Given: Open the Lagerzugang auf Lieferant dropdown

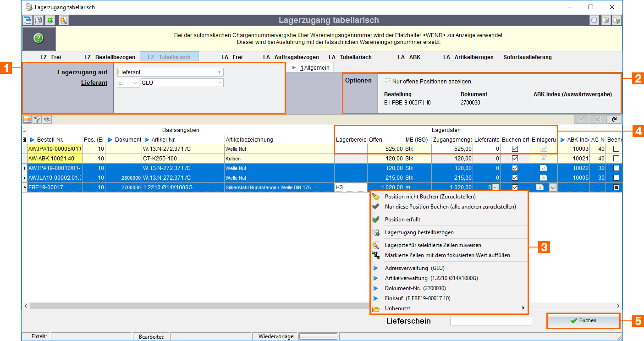Looking at the screenshot, I should (x=219, y=72).
